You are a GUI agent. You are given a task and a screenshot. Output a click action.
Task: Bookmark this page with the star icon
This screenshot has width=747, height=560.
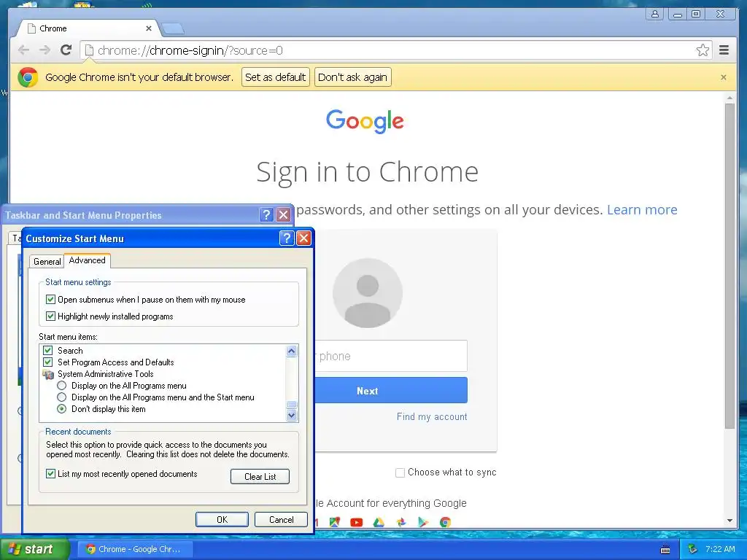[703, 50]
